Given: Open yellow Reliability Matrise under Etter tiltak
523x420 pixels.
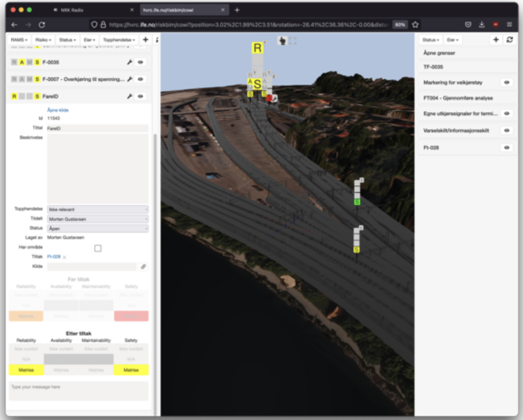Looking at the screenshot, I should point(26,370).
